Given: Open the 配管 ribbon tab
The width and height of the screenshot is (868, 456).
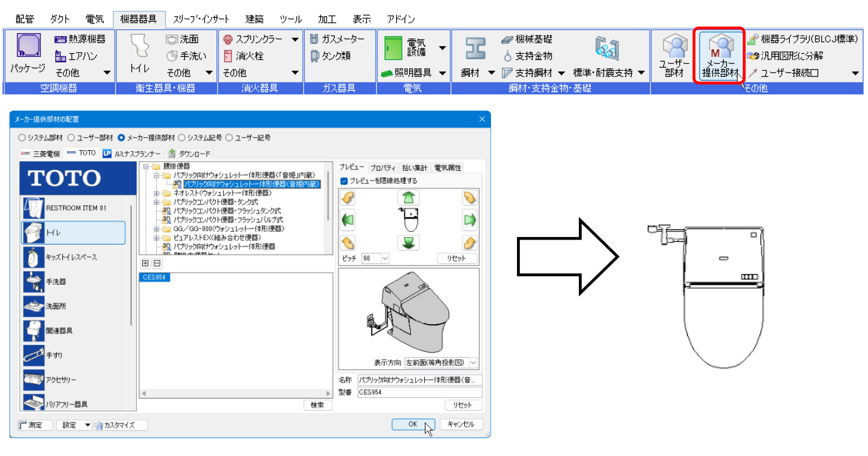Looking at the screenshot, I should [x=24, y=19].
